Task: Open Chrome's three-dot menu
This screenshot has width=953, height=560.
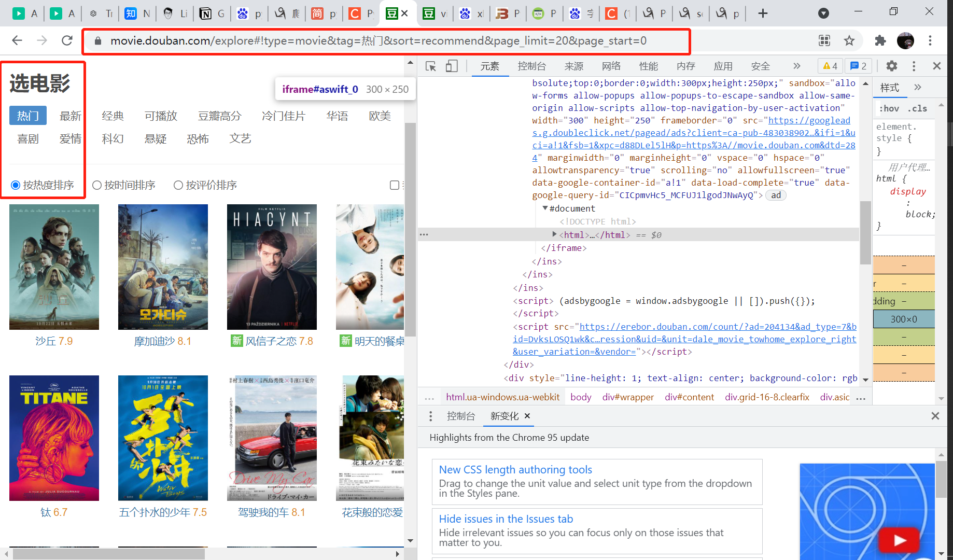Action: [930, 40]
